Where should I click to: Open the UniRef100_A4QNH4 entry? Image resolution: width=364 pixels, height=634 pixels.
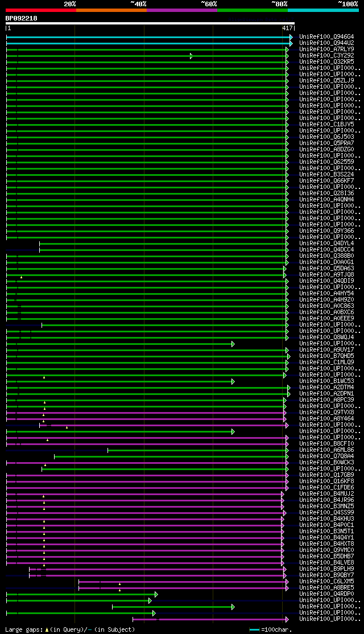[x=327, y=199]
